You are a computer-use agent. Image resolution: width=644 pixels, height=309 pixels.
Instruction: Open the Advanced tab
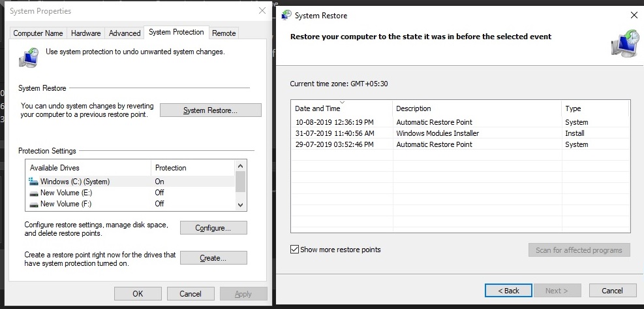point(125,33)
